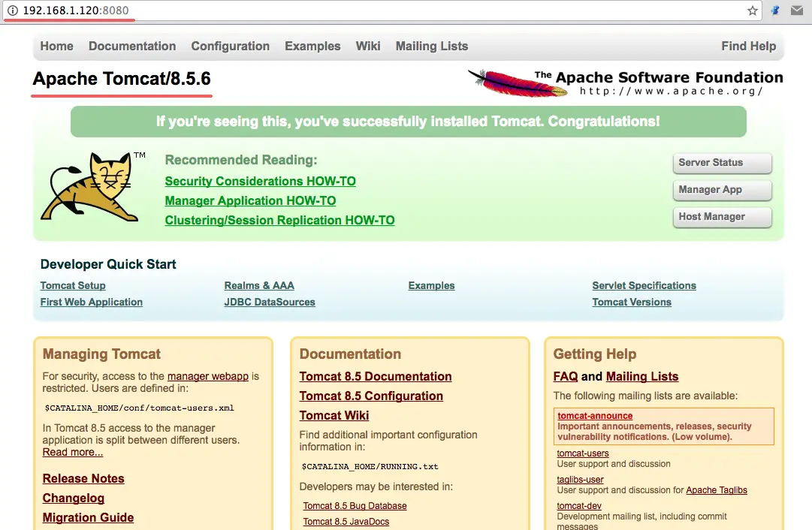This screenshot has width=812, height=530.
Task: Open the tomcat-users mailing list link
Action: pos(583,453)
